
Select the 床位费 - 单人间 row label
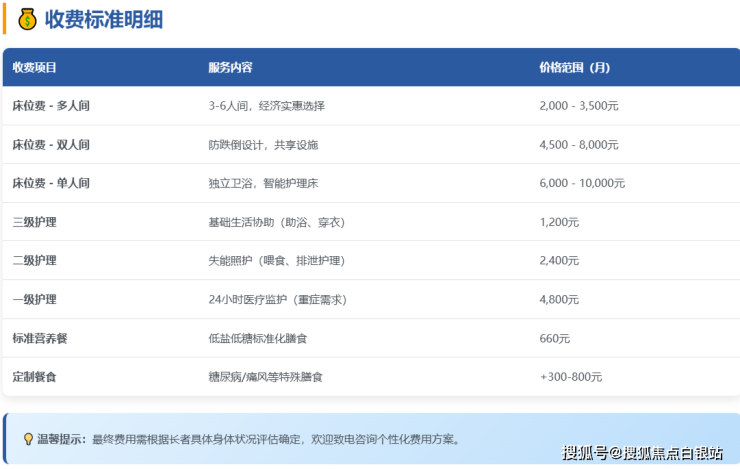51,183
